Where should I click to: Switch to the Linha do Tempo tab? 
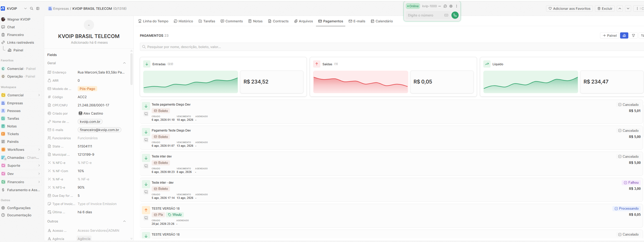click(x=153, y=21)
